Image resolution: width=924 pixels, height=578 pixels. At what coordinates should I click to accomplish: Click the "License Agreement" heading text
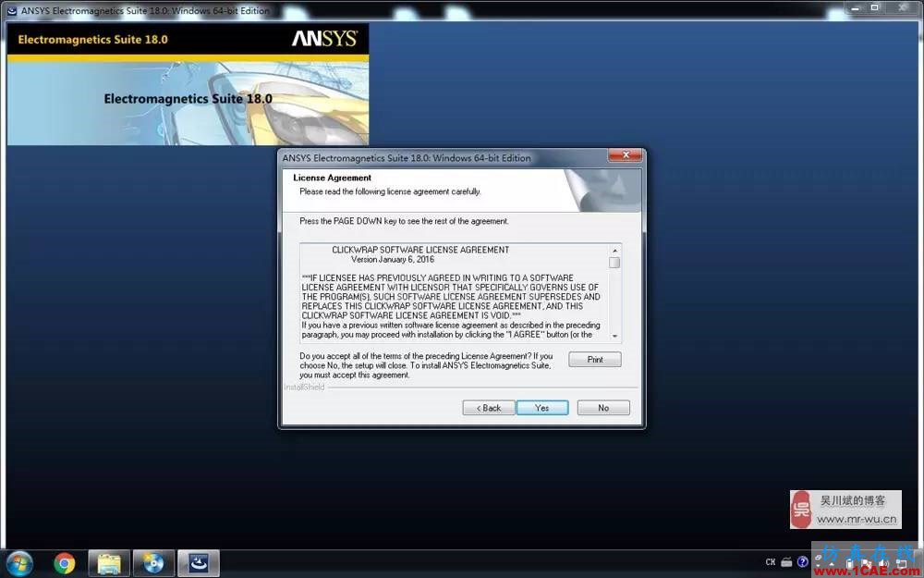(333, 178)
